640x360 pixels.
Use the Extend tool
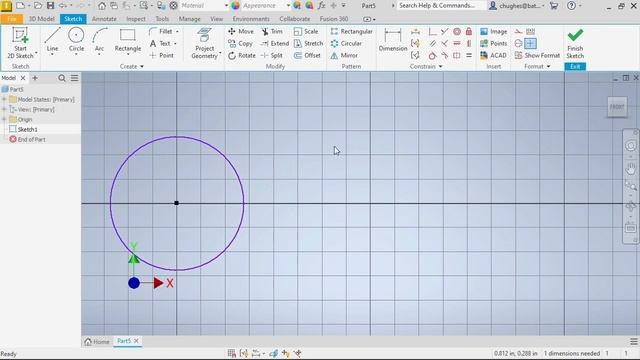tap(275, 43)
